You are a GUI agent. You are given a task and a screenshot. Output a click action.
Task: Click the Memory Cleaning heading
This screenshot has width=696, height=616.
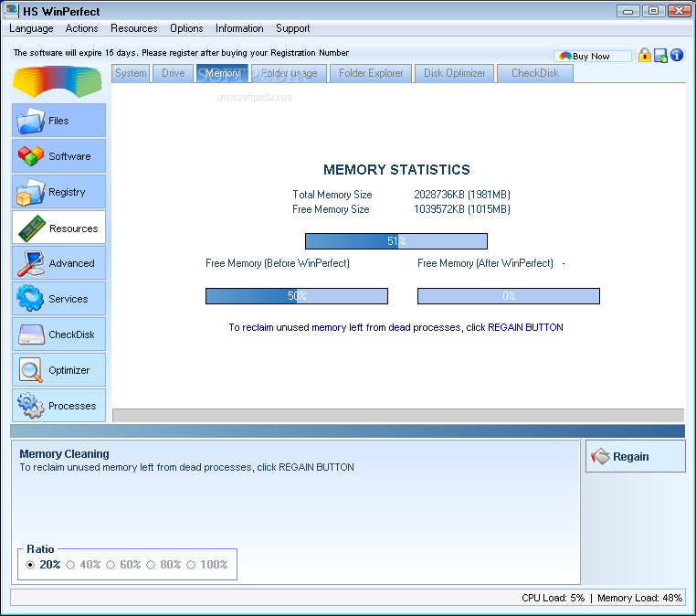[64, 454]
